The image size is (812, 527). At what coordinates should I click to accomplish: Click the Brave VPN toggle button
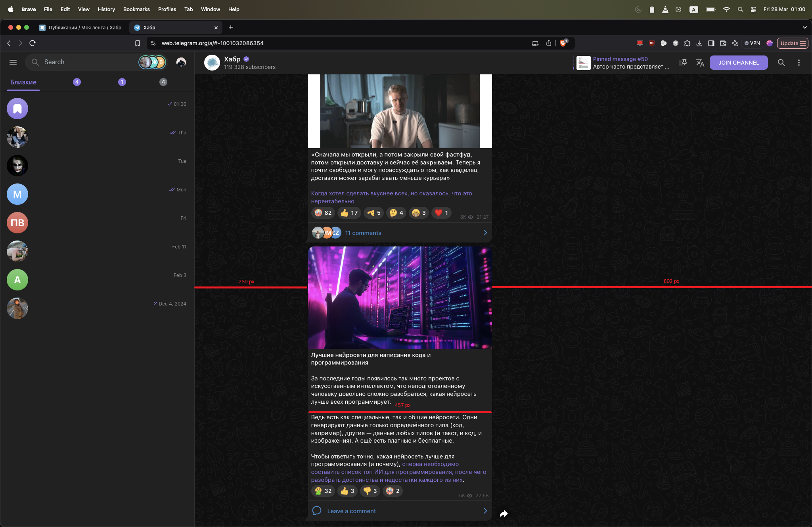[x=752, y=43]
